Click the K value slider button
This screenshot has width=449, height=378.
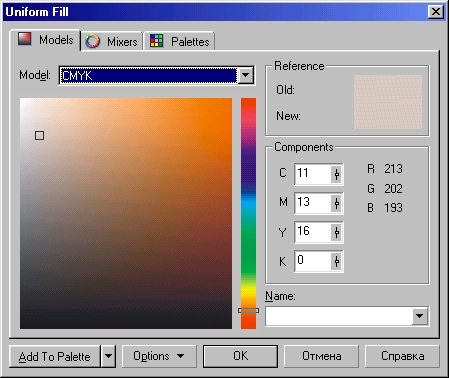(x=337, y=261)
